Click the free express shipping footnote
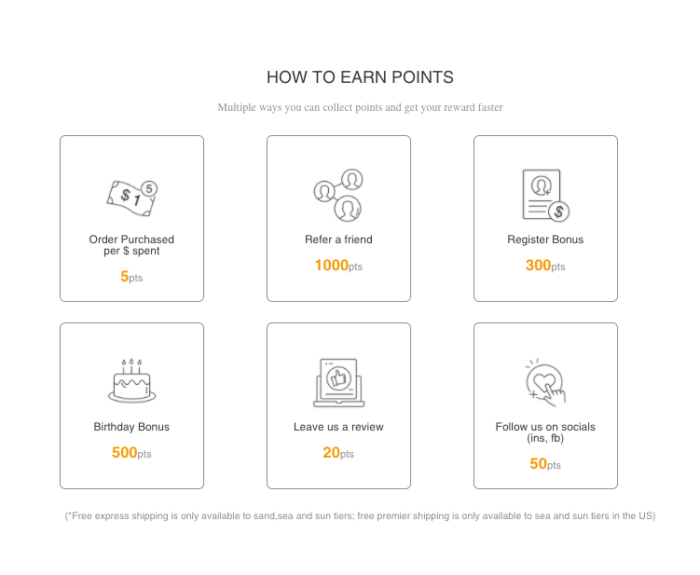The width and height of the screenshot is (700, 575). pyautogui.click(x=360, y=516)
